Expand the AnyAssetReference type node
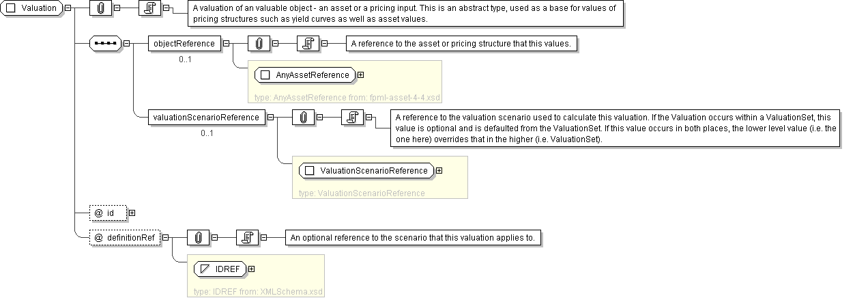Screen dimensions: 868x298 click(360, 75)
